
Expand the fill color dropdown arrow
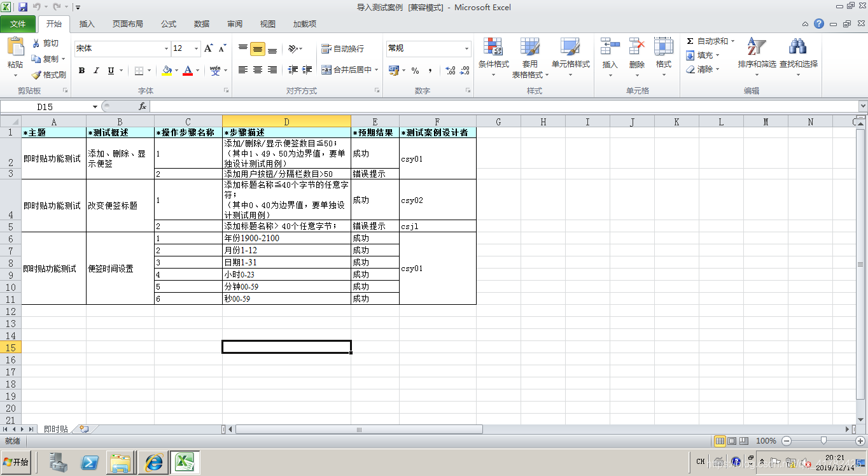177,71
